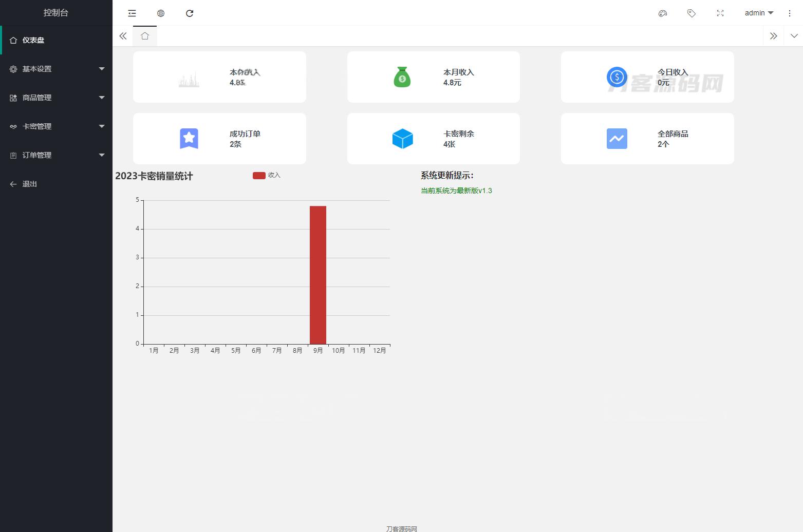Expand the 基本设置 arrow
This screenshot has height=532, width=803.
click(102, 69)
